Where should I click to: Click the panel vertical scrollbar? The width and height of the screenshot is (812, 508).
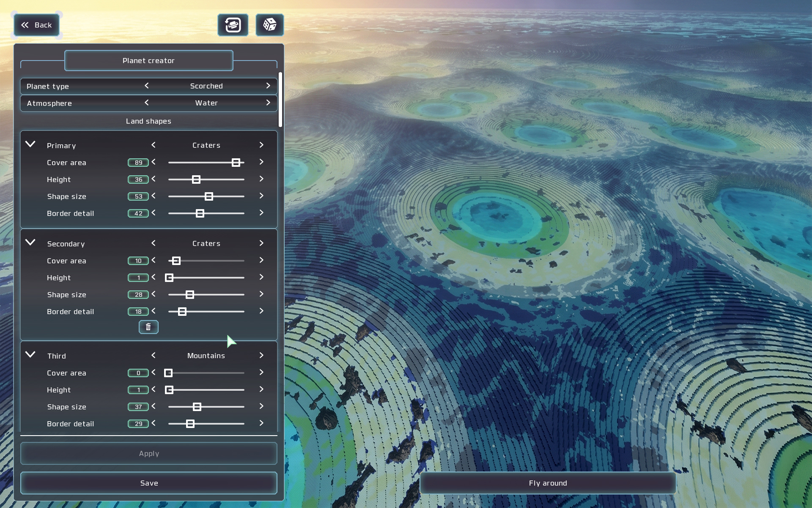click(280, 99)
